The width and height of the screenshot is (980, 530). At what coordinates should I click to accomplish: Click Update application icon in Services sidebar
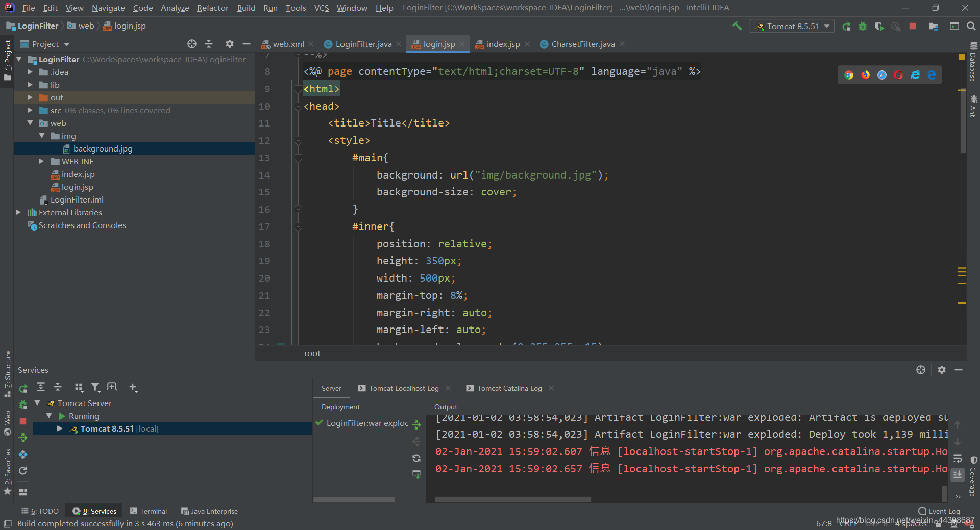click(23, 471)
